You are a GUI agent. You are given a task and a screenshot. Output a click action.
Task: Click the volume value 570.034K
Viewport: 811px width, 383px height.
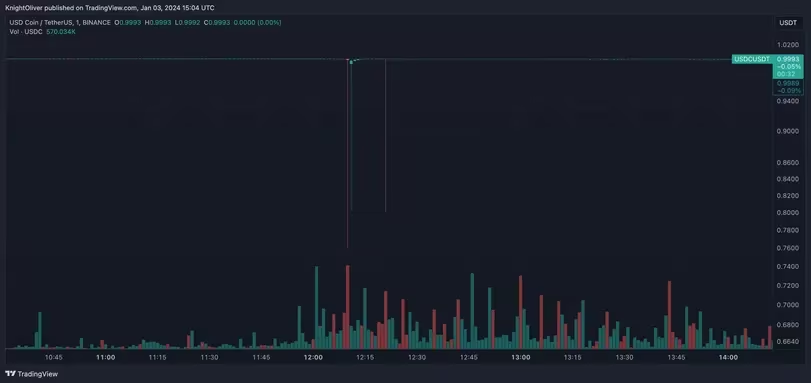tap(61, 32)
